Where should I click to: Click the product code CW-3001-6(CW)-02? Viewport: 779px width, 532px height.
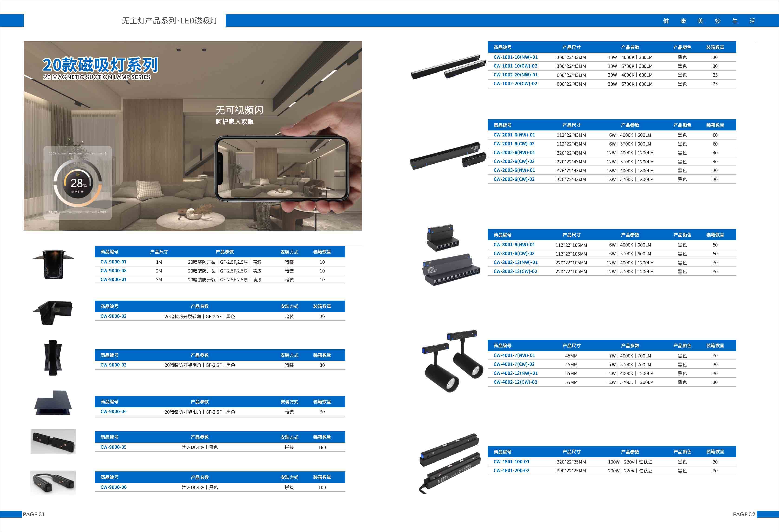[514, 254]
